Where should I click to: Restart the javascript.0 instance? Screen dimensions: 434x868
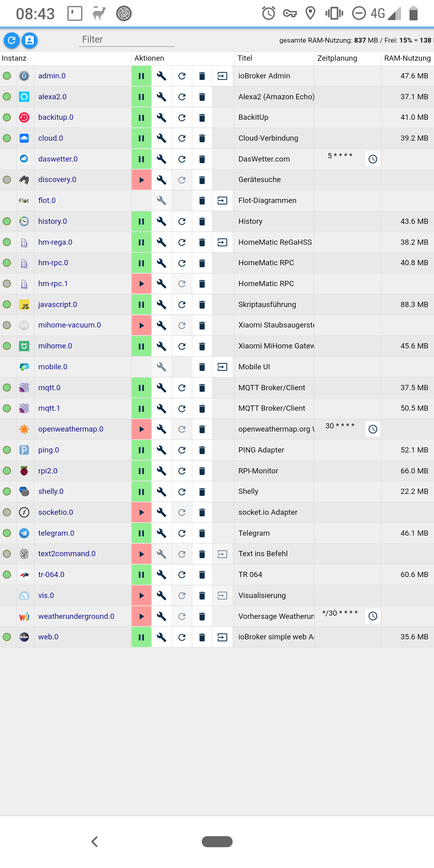point(182,305)
